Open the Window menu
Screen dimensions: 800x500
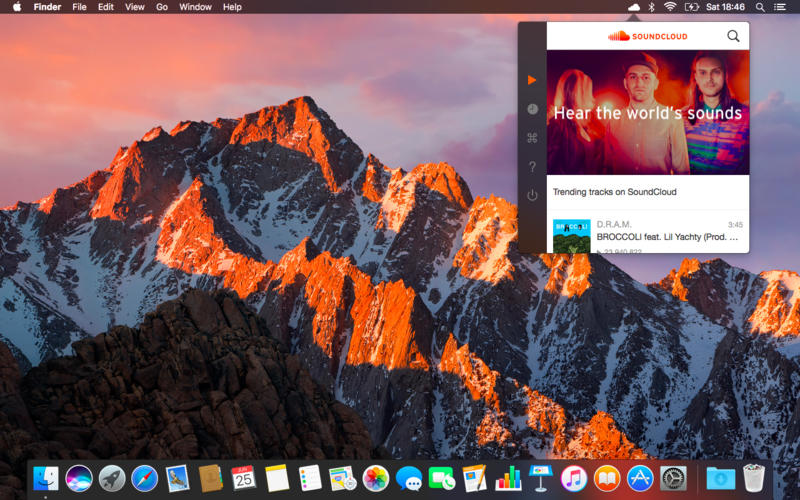[x=195, y=7]
